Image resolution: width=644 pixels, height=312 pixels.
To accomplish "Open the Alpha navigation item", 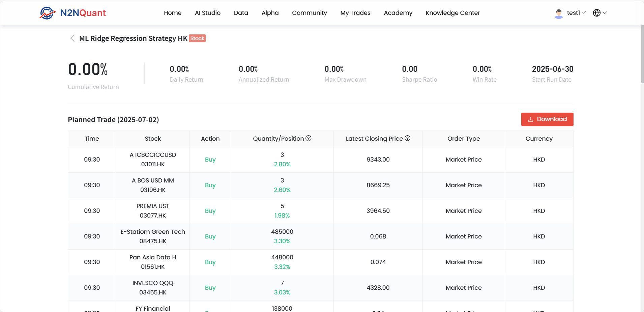I will point(270,13).
